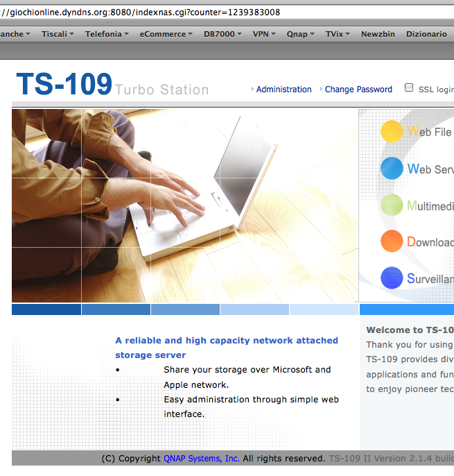454x476 pixels.
Task: Click the blue Web Server ball icon
Action: [392, 169]
